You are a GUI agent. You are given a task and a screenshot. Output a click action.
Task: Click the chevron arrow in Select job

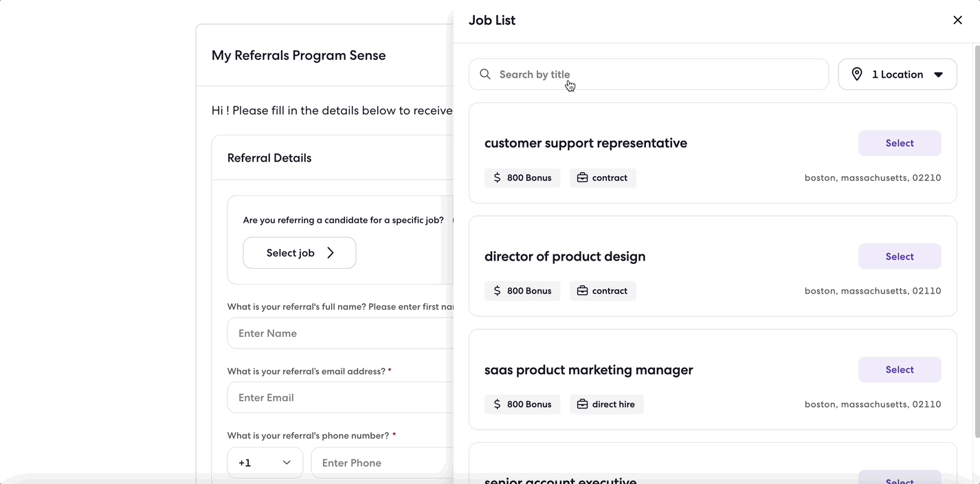click(x=331, y=253)
